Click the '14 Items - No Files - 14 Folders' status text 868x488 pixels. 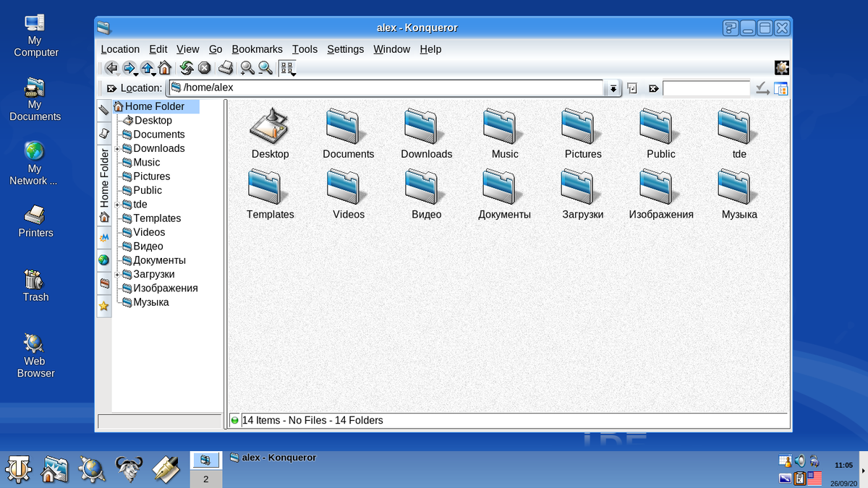(x=312, y=420)
